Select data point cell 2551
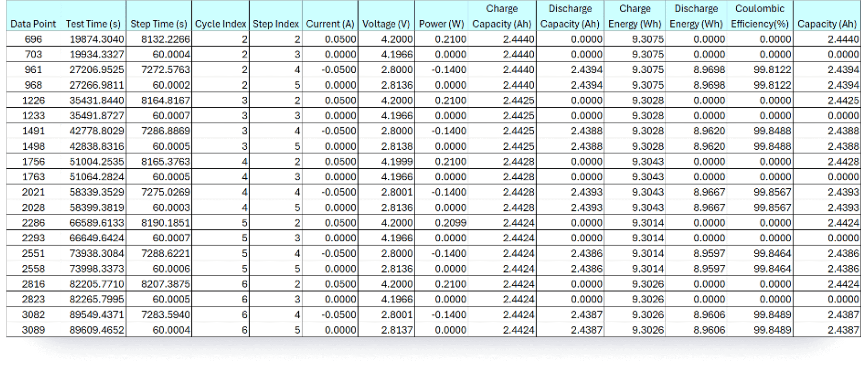 (33, 253)
